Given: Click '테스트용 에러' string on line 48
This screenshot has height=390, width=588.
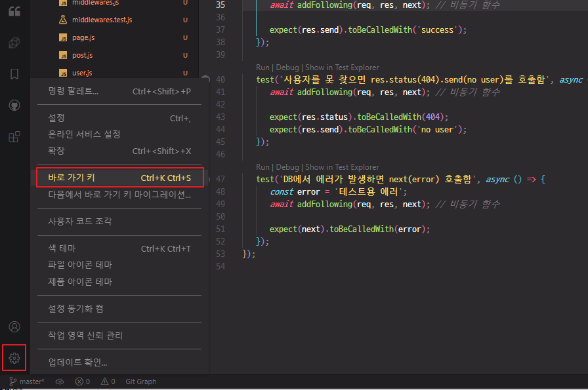Looking at the screenshot, I should click(x=368, y=192).
